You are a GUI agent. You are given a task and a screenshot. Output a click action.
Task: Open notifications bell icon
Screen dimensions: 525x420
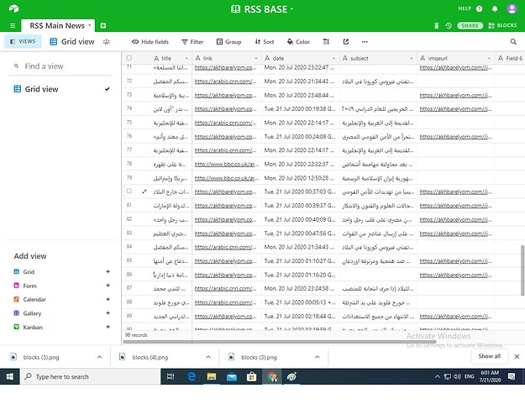[495, 8]
